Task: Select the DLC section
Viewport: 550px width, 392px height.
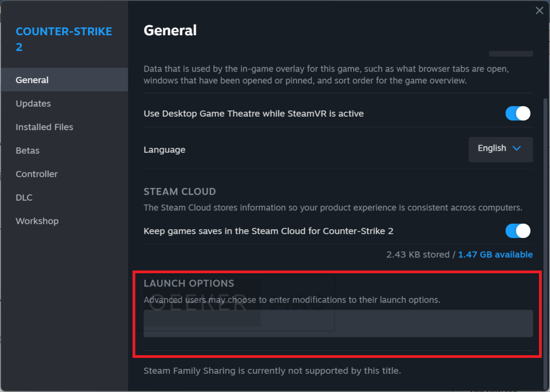Action: [x=64, y=197]
